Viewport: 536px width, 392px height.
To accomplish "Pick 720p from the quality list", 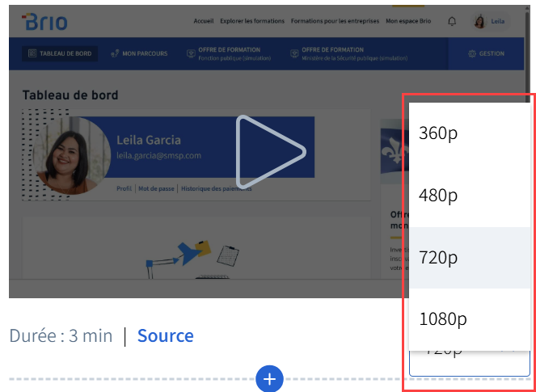I will (x=469, y=258).
